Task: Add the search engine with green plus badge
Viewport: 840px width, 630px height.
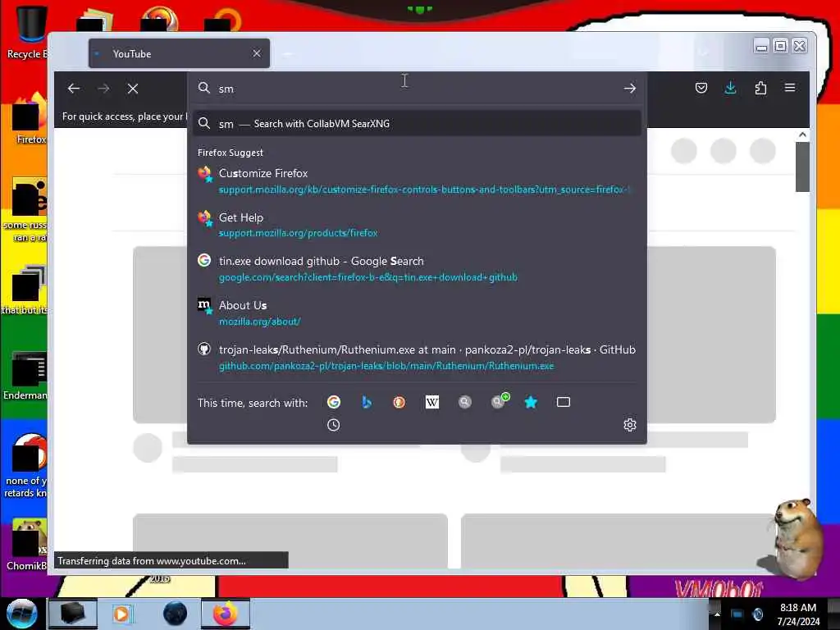Action: pyautogui.click(x=499, y=400)
